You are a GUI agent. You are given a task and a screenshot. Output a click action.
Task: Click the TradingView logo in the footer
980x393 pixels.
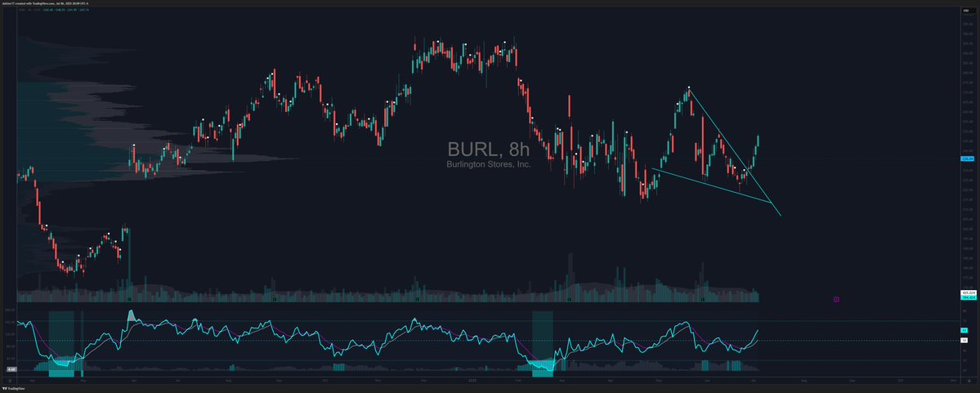pyautogui.click(x=15, y=389)
